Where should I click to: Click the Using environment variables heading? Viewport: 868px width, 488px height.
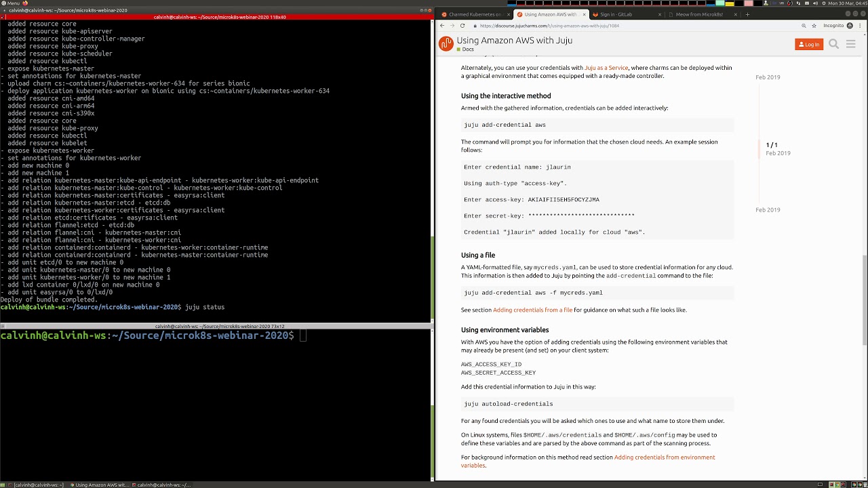(x=505, y=330)
